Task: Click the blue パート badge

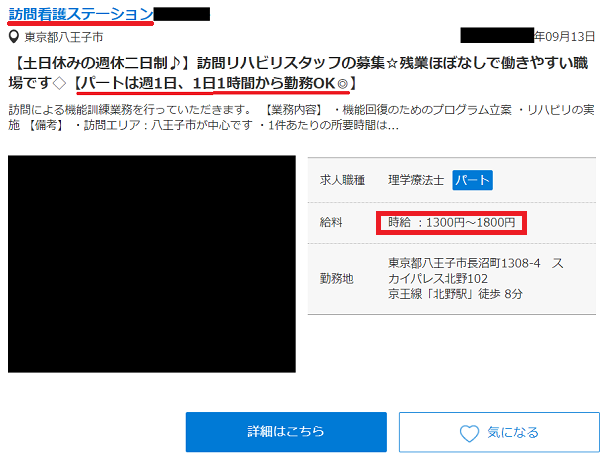Action: pyautogui.click(x=473, y=180)
